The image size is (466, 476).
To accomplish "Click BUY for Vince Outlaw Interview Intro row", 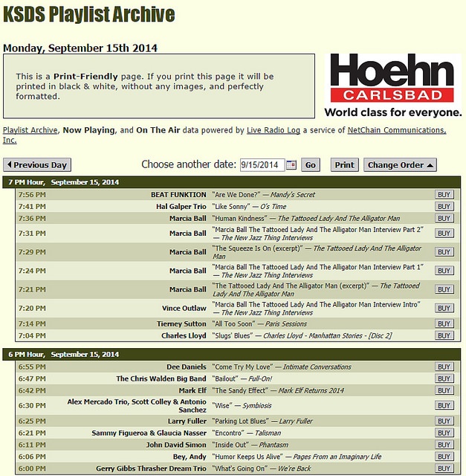I will tap(444, 308).
